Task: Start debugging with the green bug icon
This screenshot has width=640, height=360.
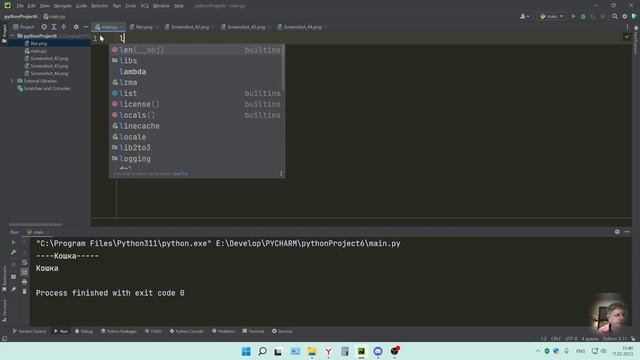Action: click(583, 16)
